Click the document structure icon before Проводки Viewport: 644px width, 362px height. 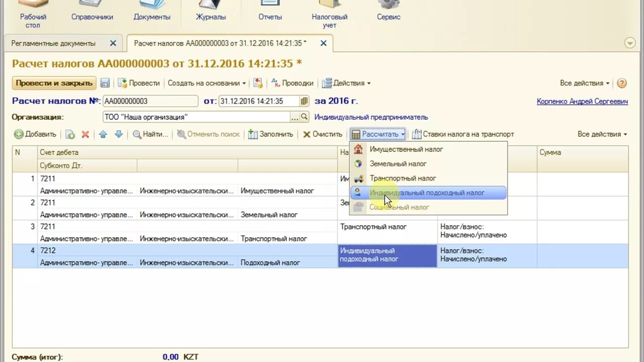coord(258,83)
